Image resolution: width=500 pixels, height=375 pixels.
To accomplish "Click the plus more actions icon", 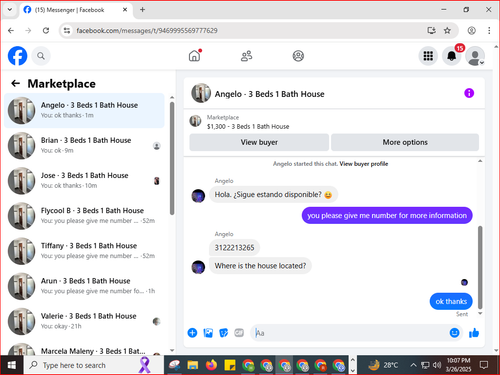I will click(x=192, y=333).
